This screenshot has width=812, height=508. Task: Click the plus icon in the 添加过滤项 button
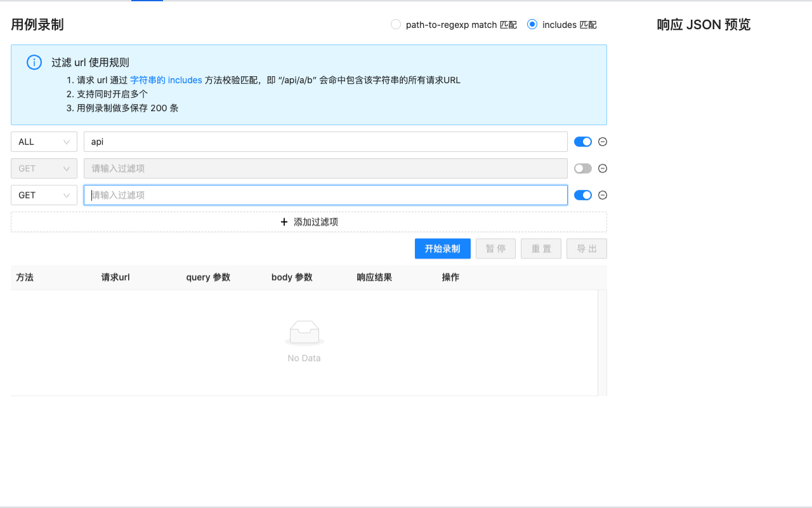coord(284,222)
